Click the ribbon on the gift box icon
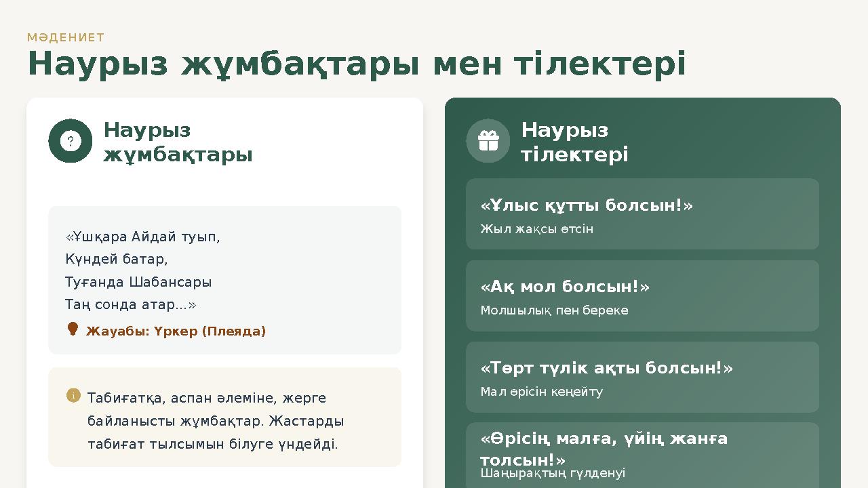This screenshot has height=488, width=868. pyautogui.click(x=488, y=134)
